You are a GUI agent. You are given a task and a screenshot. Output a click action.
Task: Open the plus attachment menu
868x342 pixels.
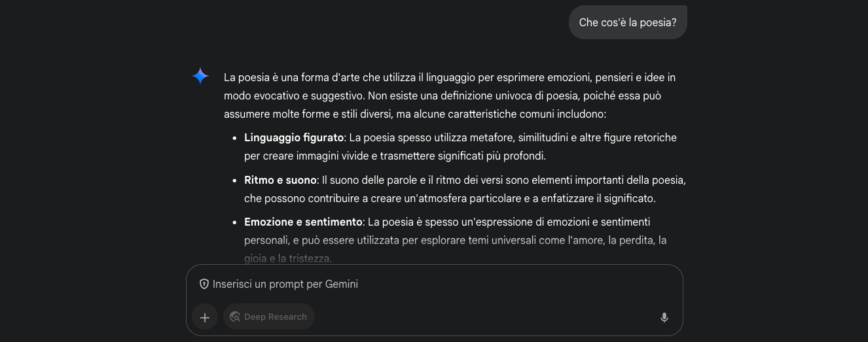tap(205, 317)
